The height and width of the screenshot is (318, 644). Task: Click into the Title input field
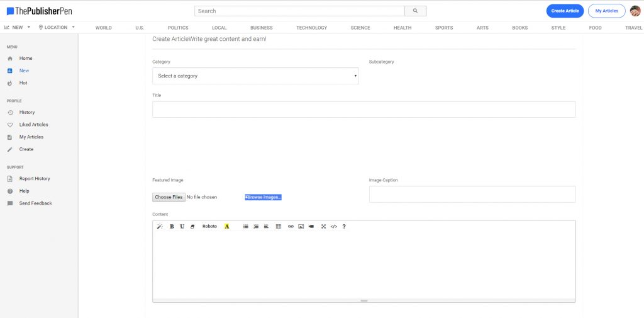tap(364, 109)
